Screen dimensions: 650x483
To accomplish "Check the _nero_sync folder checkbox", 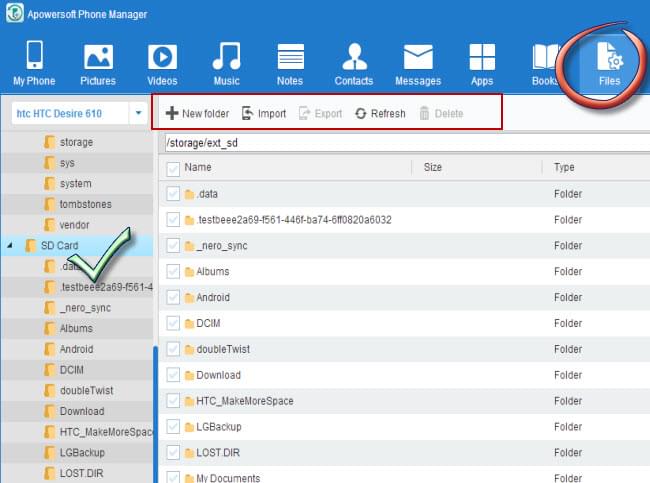I will [x=173, y=245].
